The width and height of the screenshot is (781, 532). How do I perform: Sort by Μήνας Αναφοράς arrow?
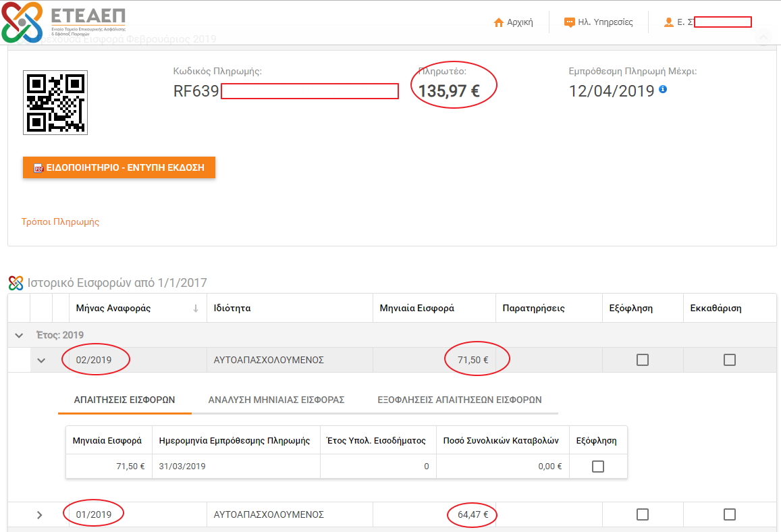pyautogui.click(x=196, y=309)
